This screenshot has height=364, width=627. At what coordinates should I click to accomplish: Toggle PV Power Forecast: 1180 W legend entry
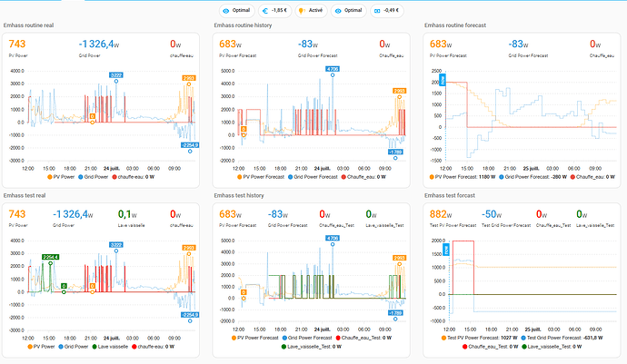tap(463, 177)
